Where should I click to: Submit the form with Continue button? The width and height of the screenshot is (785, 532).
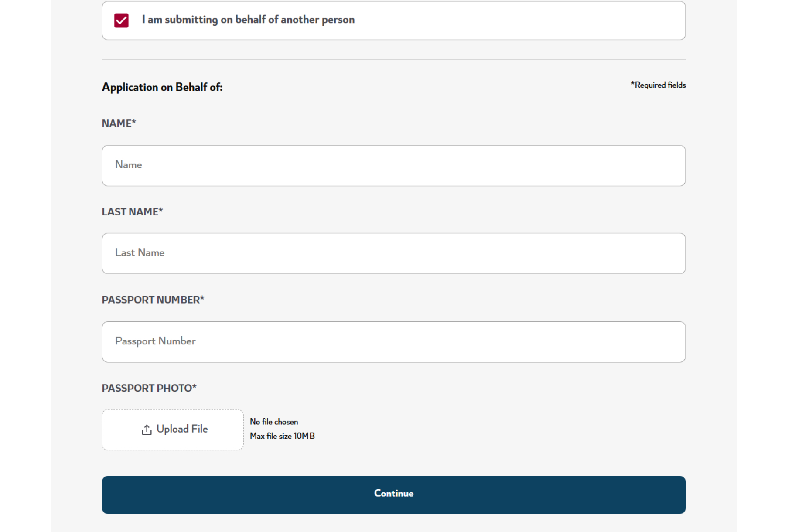click(x=393, y=494)
